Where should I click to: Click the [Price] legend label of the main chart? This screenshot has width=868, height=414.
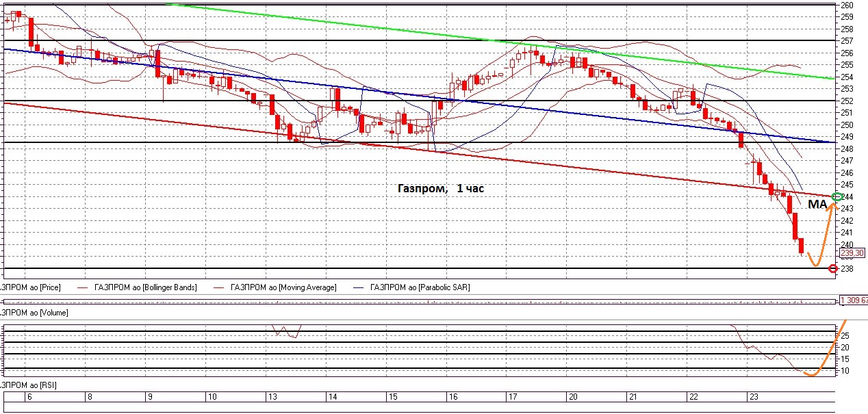coord(30,287)
